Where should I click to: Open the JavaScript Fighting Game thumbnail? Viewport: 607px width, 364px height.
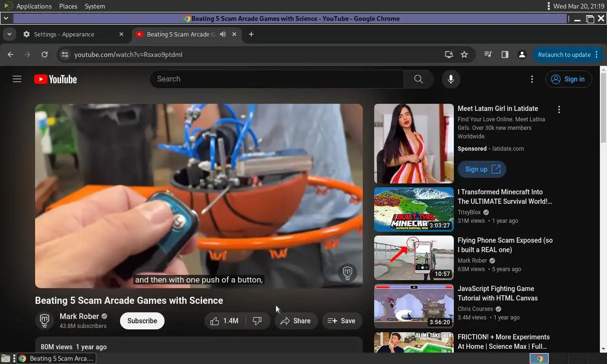414,306
